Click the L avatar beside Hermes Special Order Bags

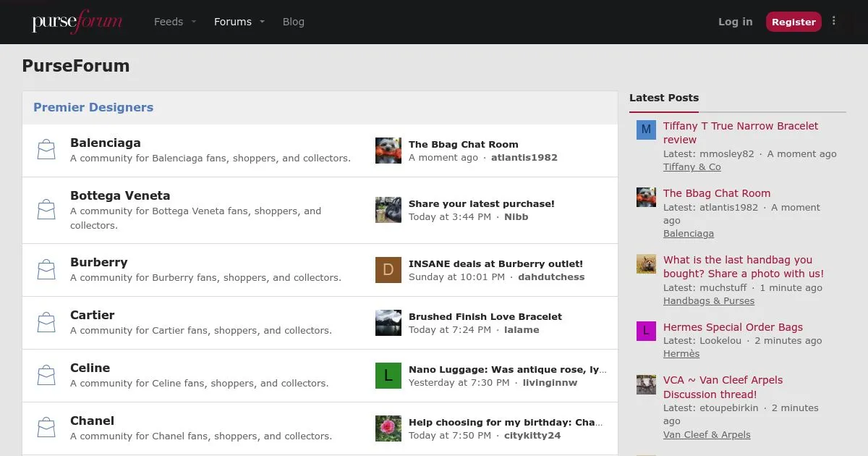point(646,331)
